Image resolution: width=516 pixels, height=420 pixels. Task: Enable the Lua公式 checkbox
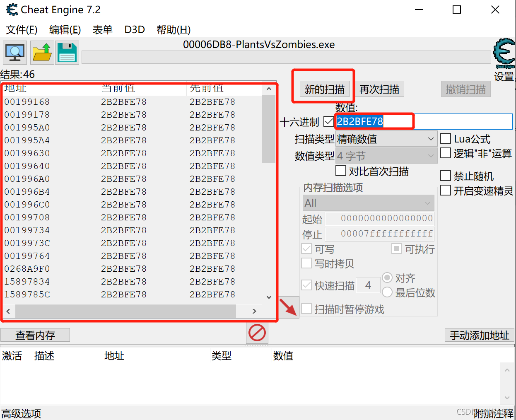point(446,138)
